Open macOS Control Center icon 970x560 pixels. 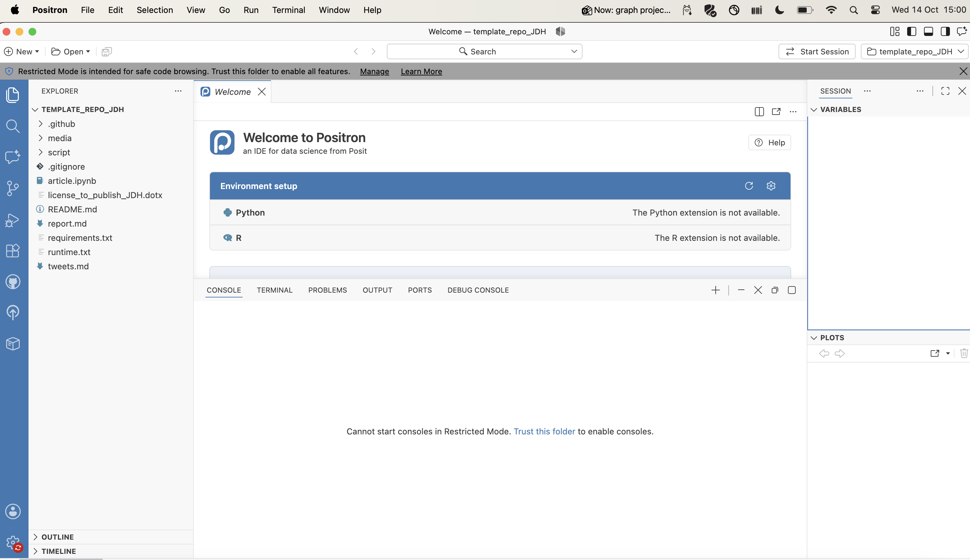[875, 10]
